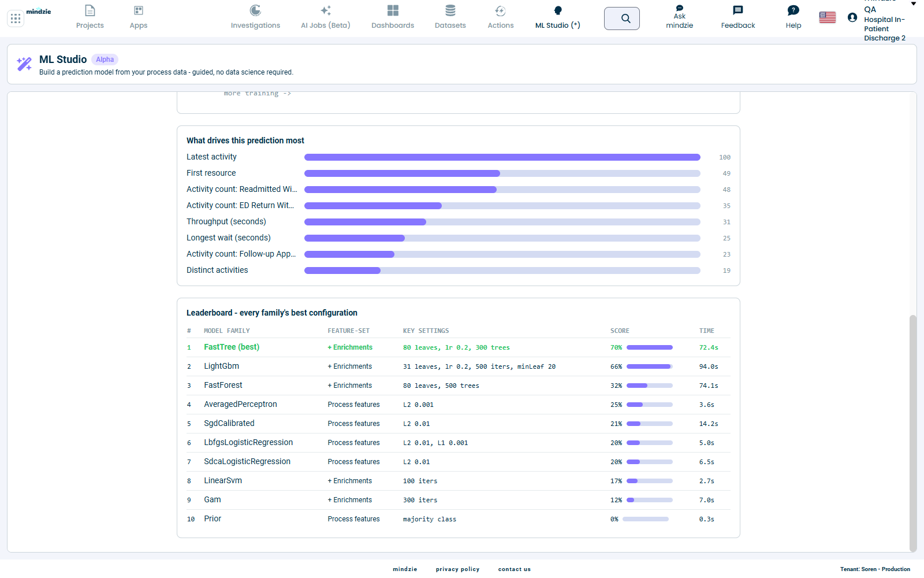Expand the user account dropdown arrow
Viewport: 924px width, 578px height.
914,4
